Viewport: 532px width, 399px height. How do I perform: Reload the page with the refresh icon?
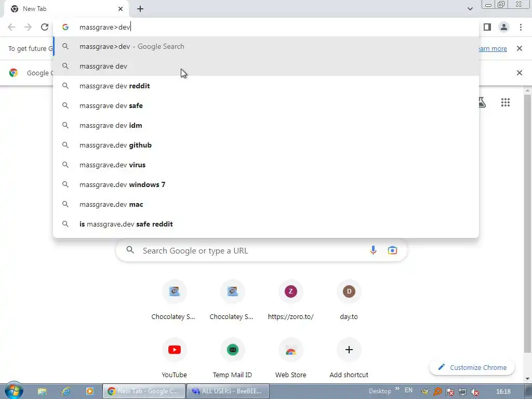(x=45, y=27)
